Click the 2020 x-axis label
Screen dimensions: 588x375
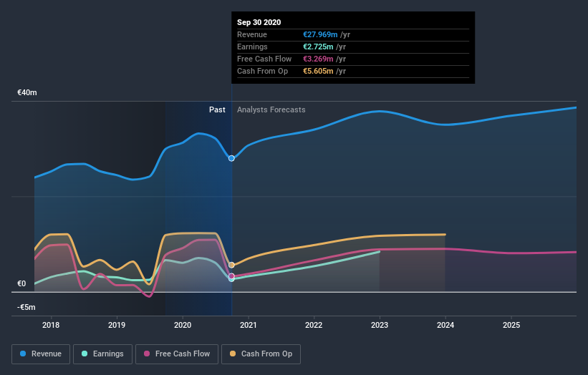click(183, 325)
